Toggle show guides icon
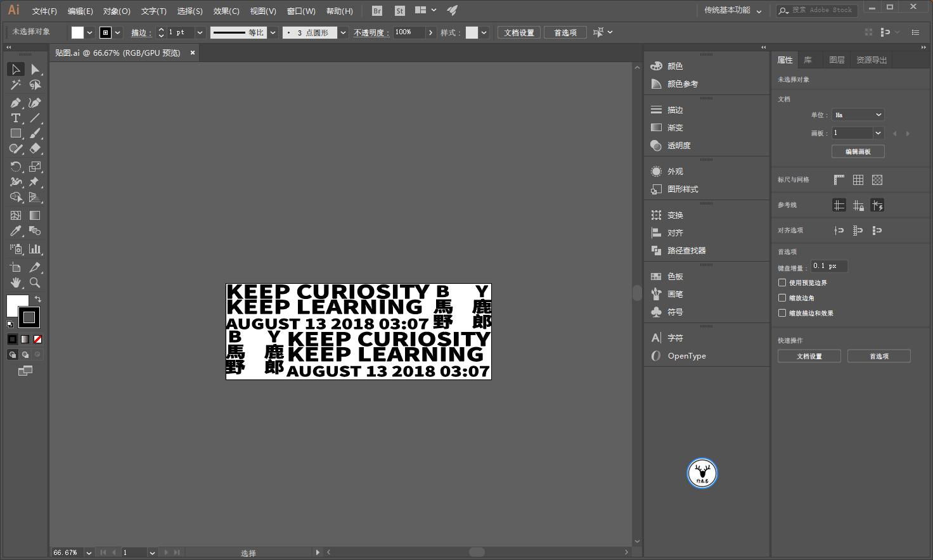The height and width of the screenshot is (560, 933). 839,205
